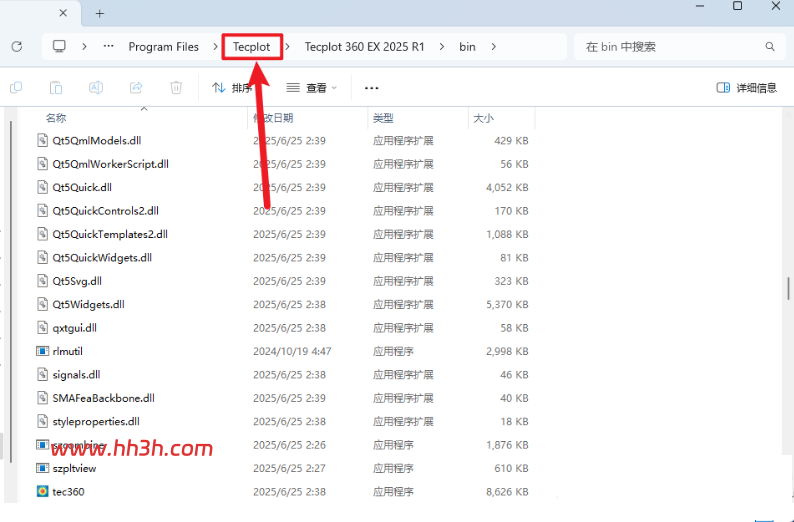The width and height of the screenshot is (794, 522).
Task: Click the search magnifier icon
Action: pyautogui.click(x=770, y=47)
